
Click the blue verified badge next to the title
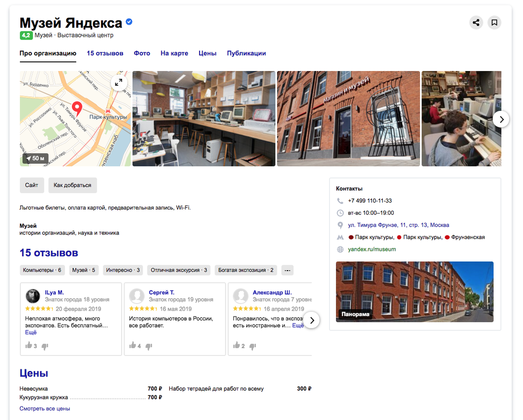click(x=129, y=22)
